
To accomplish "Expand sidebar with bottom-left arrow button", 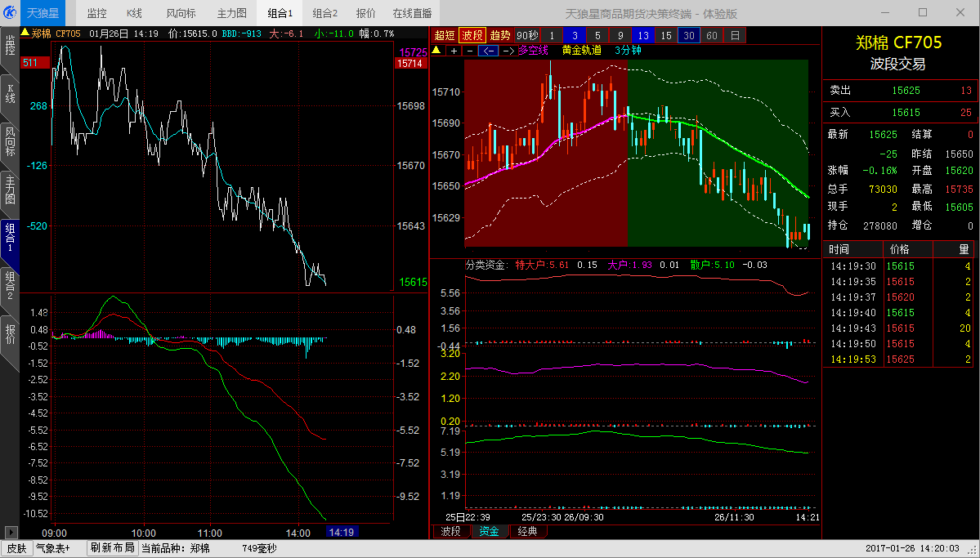I will point(10,531).
